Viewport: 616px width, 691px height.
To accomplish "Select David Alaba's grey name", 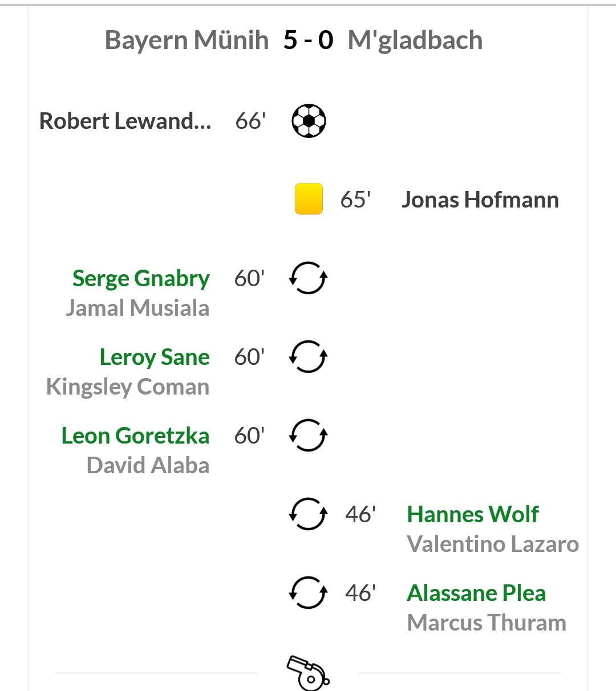I will click(148, 465).
